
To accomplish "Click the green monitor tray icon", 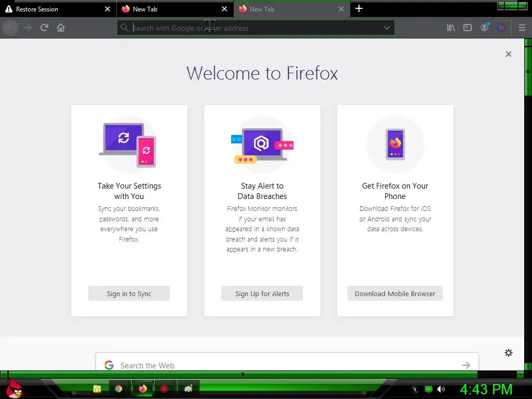I will coord(429,390).
